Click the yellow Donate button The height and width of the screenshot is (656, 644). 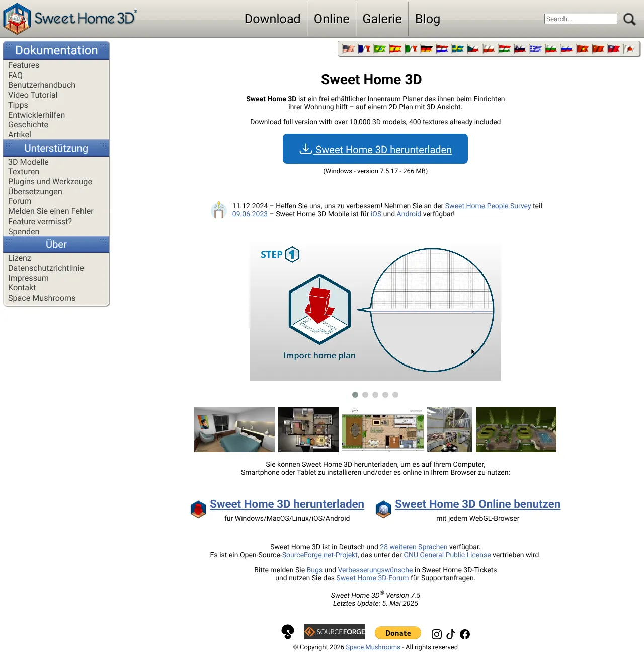point(398,633)
